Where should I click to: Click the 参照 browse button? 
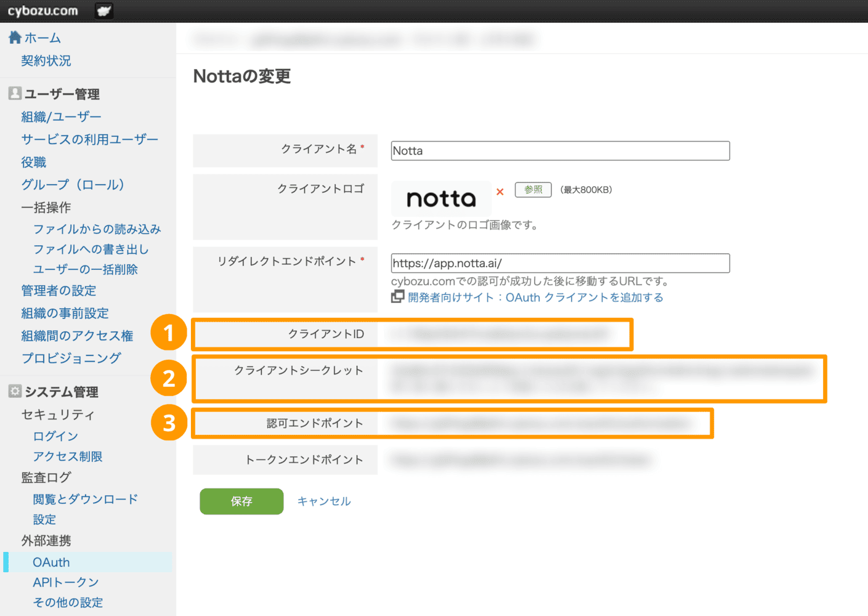[x=533, y=190]
